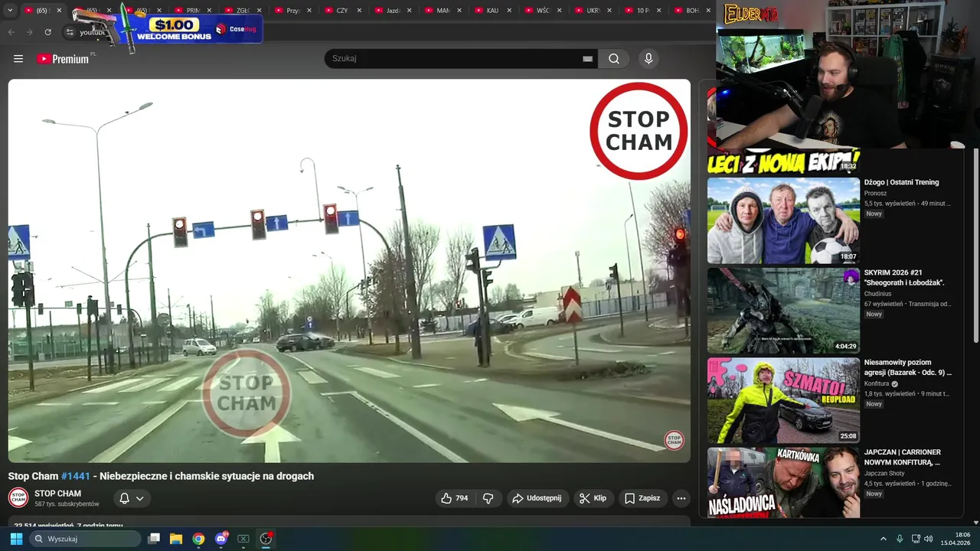
Task: Reload the page with the refresh icon
Action: [x=47, y=32]
